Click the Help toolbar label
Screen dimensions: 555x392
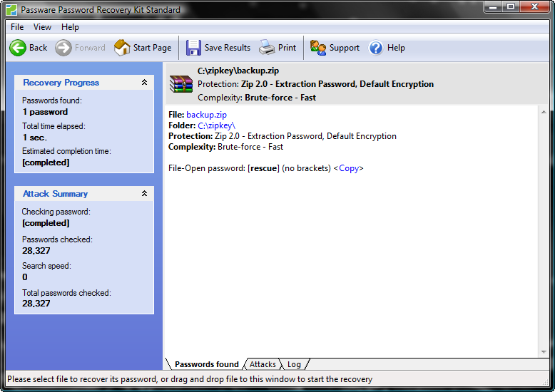tap(396, 48)
